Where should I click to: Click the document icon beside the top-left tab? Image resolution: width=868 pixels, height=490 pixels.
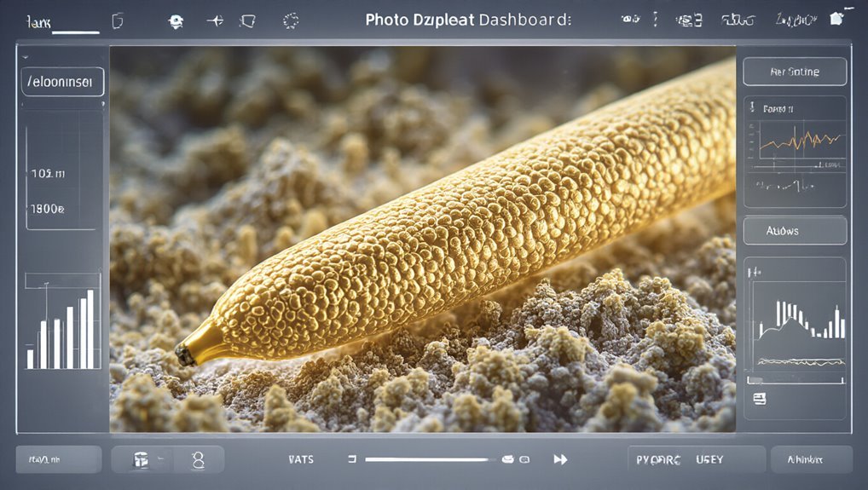tap(117, 20)
